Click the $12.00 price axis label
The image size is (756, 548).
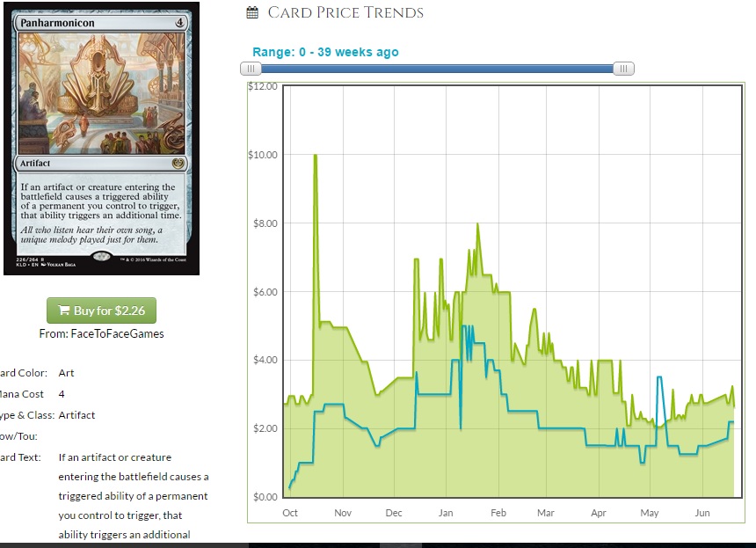tap(263, 86)
